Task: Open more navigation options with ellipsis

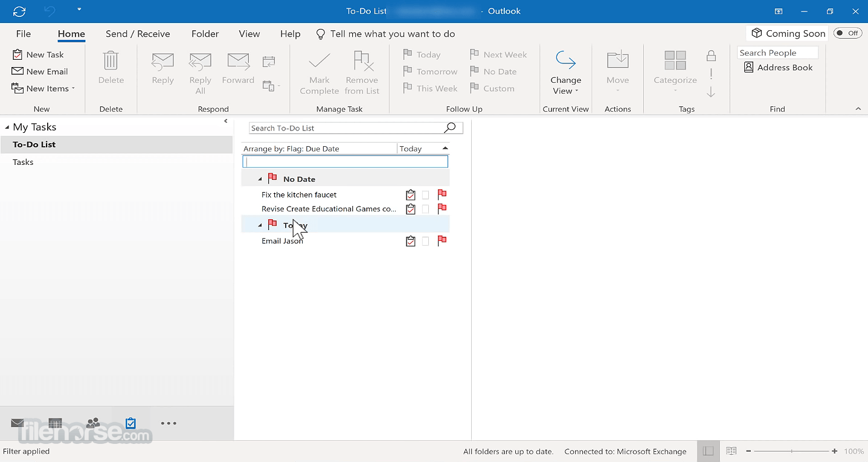Action: 169,423
